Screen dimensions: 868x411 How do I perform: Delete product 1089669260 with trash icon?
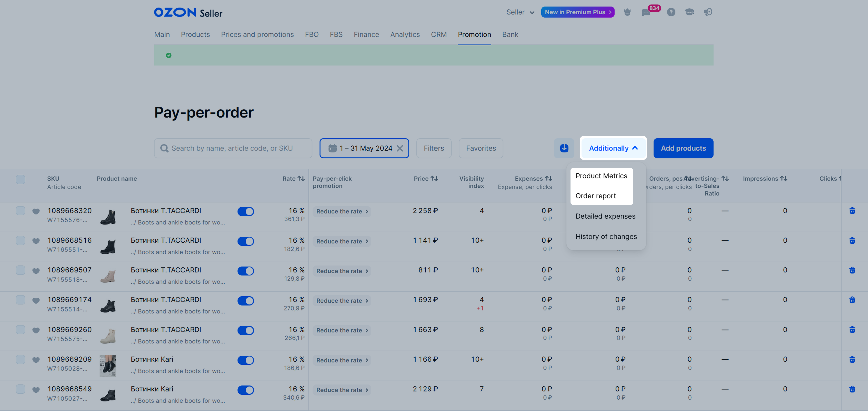click(x=852, y=329)
